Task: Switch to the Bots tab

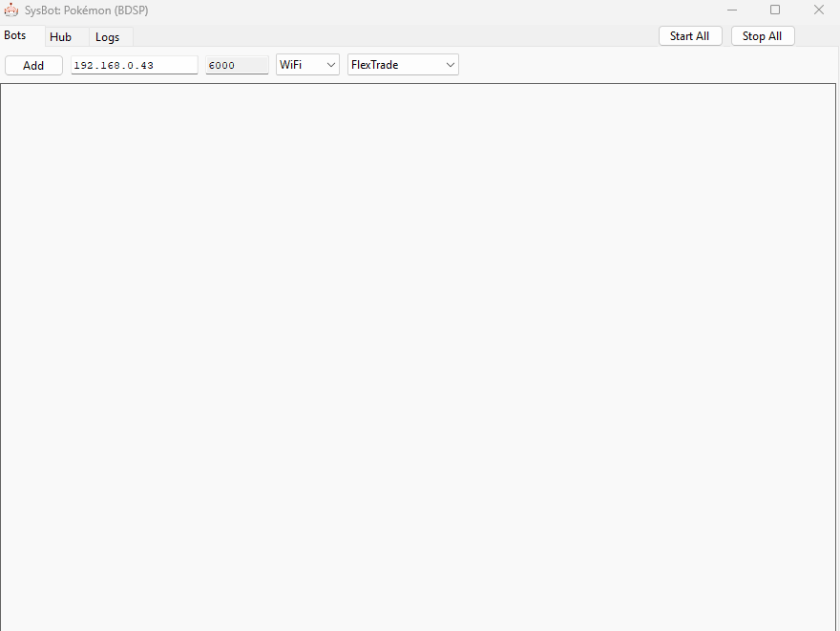Action: [22, 35]
